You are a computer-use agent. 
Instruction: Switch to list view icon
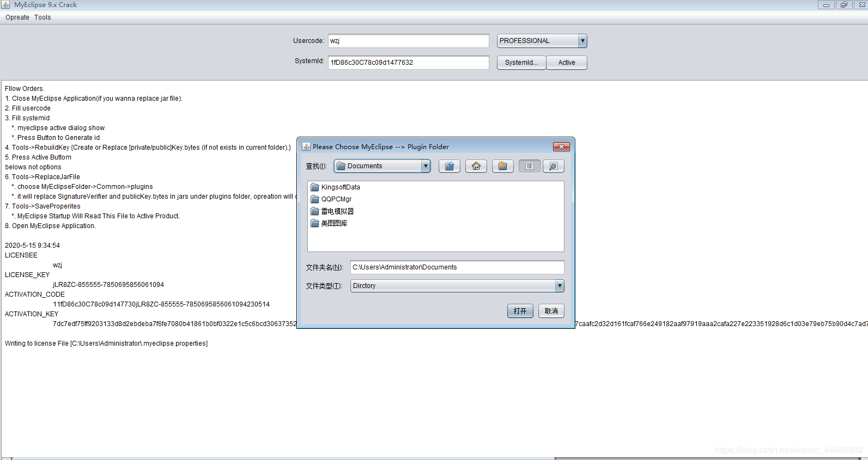coord(530,166)
